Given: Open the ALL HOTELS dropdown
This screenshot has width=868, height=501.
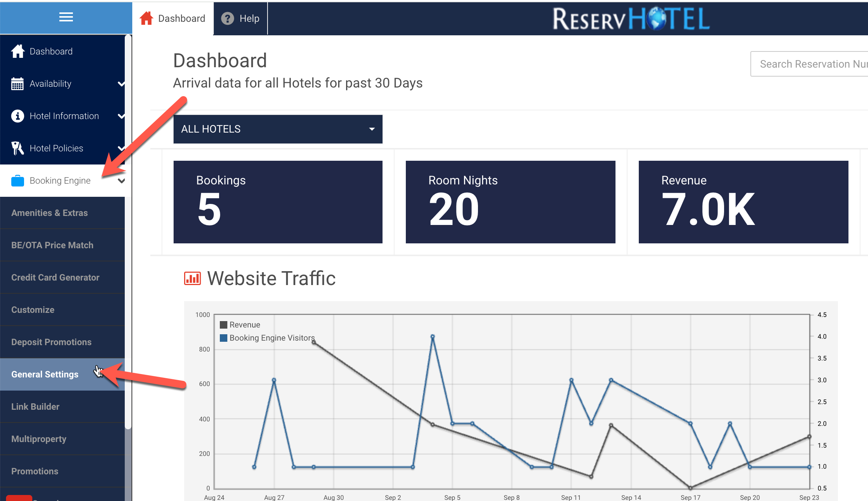Looking at the screenshot, I should tap(278, 129).
